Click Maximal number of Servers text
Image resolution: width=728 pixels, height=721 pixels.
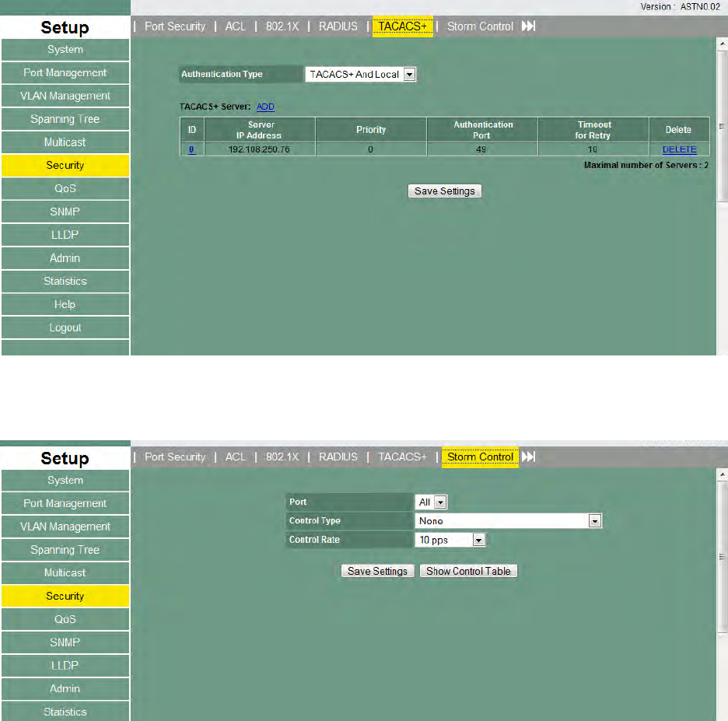click(x=646, y=165)
